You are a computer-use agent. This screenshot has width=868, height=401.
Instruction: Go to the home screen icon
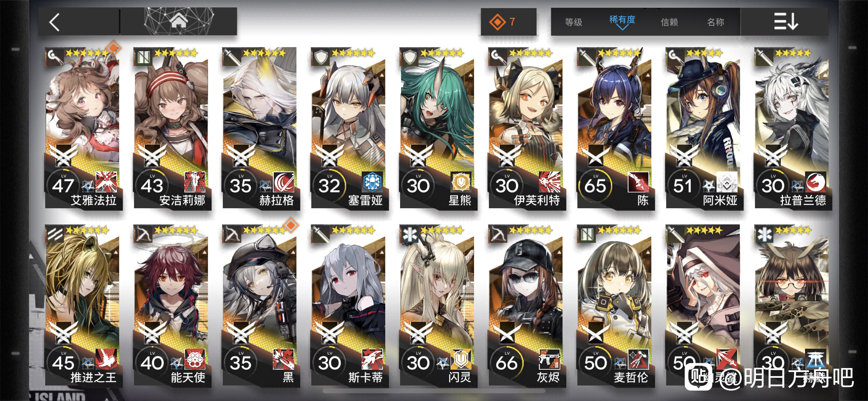[178, 21]
